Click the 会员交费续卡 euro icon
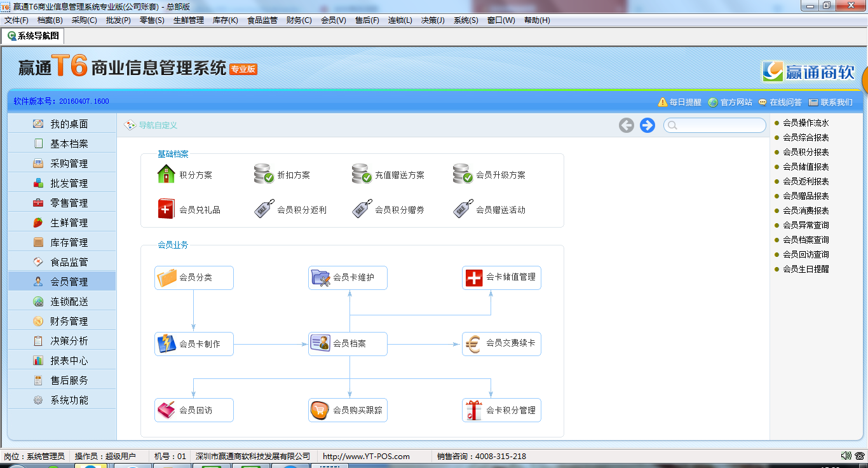Viewport: 868px width, 468px height. 474,344
